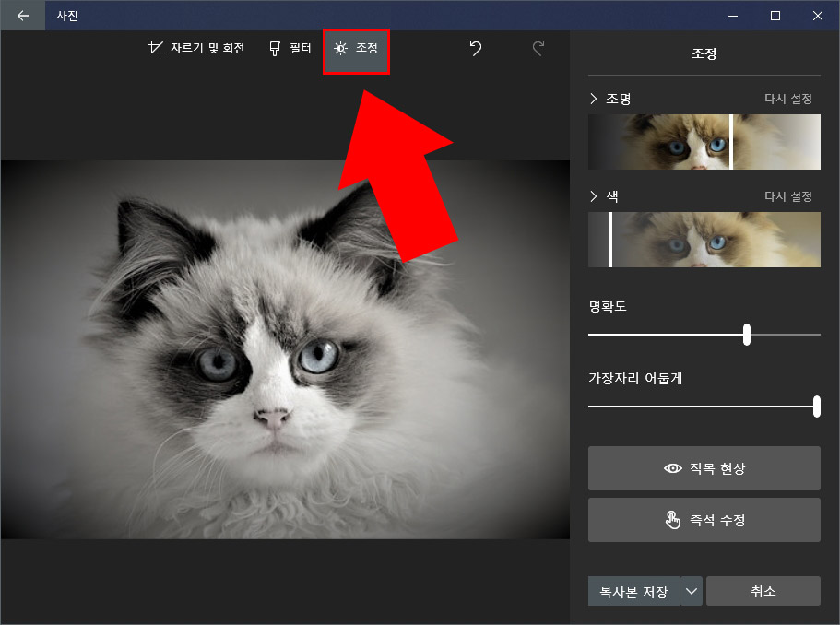The image size is (840, 625).
Task: Click the back arrow to exit editing
Action: coord(22,15)
